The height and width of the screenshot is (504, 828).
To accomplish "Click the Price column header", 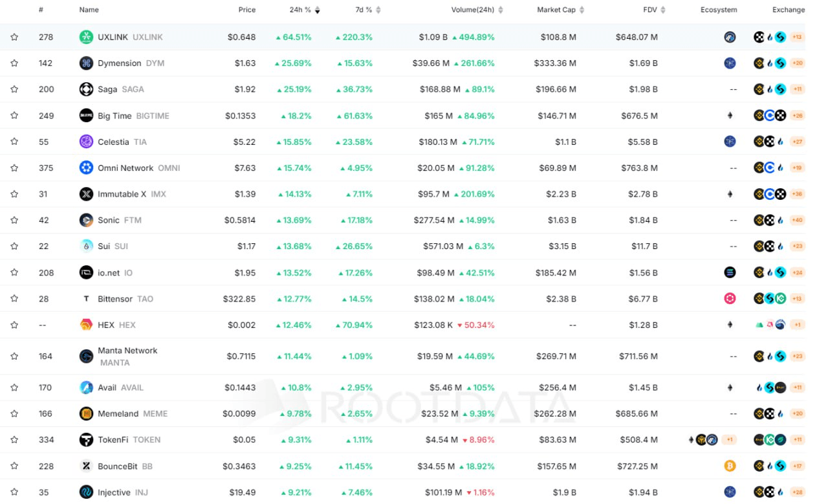I will click(x=246, y=10).
